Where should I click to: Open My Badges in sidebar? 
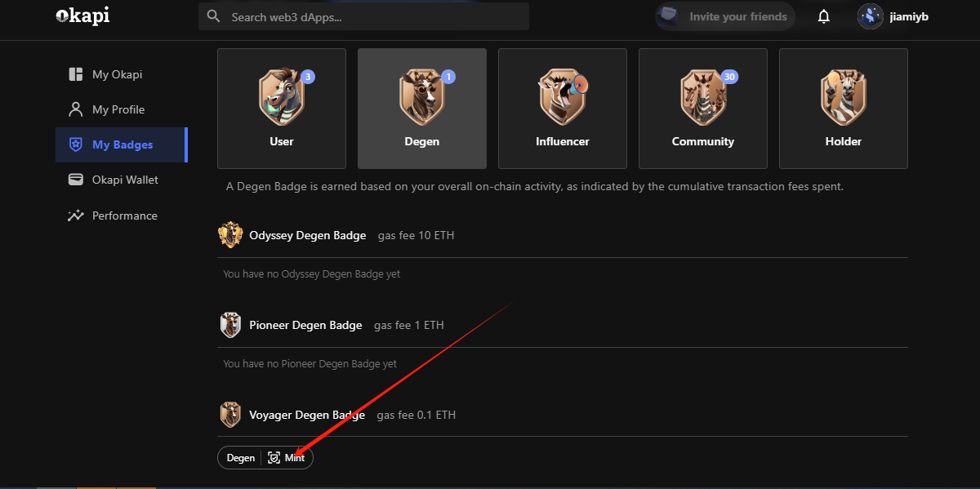[122, 144]
